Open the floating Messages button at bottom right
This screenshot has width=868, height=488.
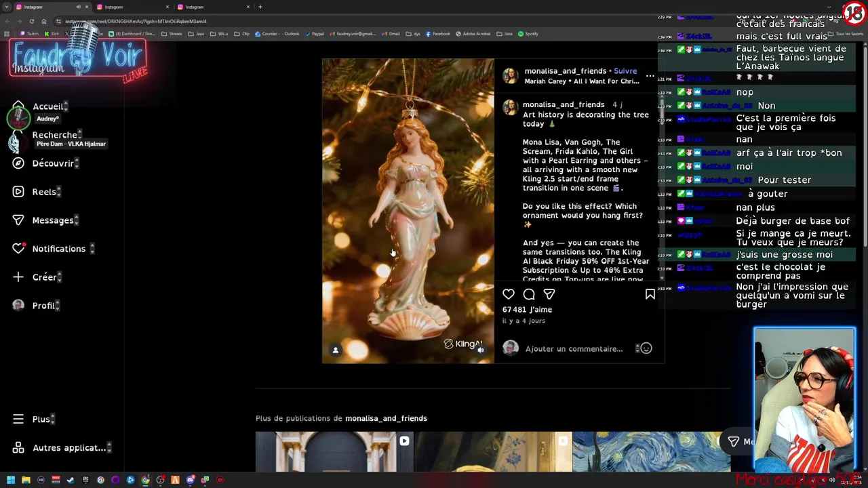[x=738, y=442]
